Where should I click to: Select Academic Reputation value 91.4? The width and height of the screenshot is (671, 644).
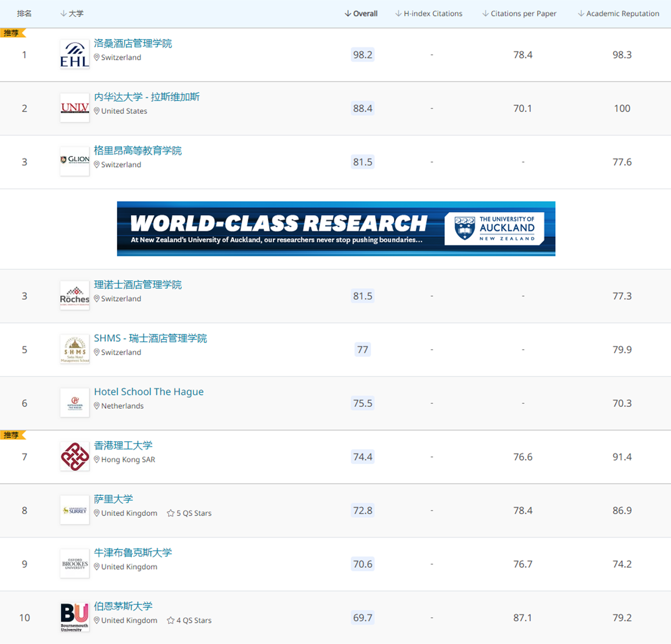click(x=622, y=457)
